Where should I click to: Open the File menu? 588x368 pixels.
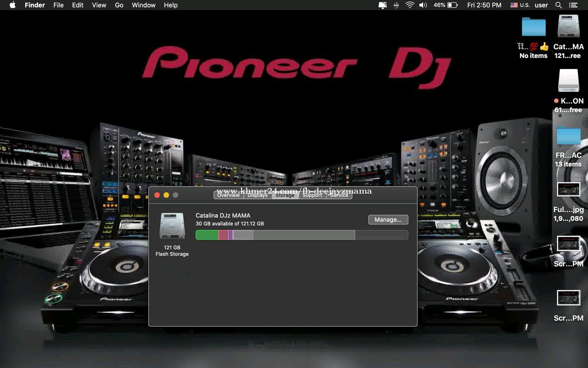pyautogui.click(x=58, y=5)
